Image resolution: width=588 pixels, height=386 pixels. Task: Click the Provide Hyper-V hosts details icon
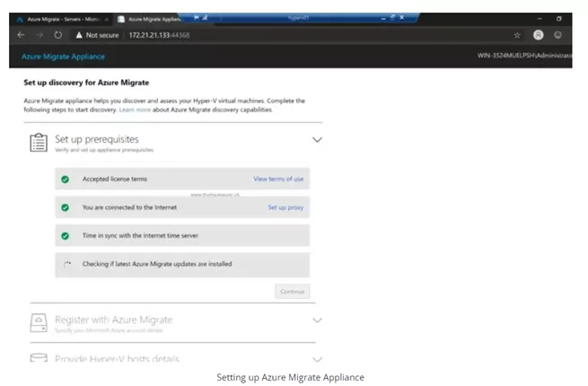coord(39,357)
